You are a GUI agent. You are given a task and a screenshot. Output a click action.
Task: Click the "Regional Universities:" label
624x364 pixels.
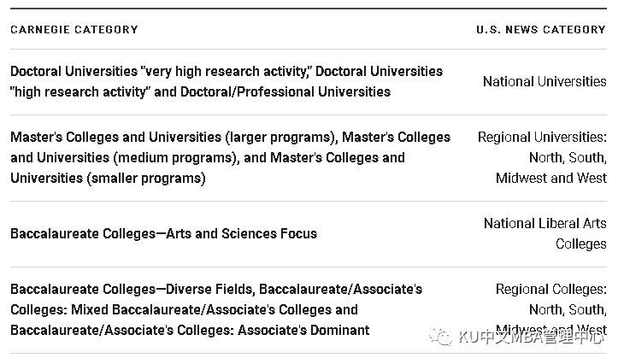(x=542, y=137)
